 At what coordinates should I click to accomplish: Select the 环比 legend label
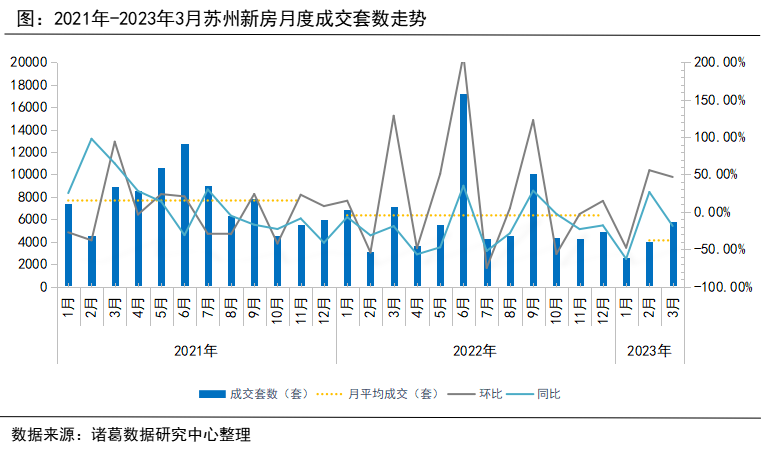point(490,394)
